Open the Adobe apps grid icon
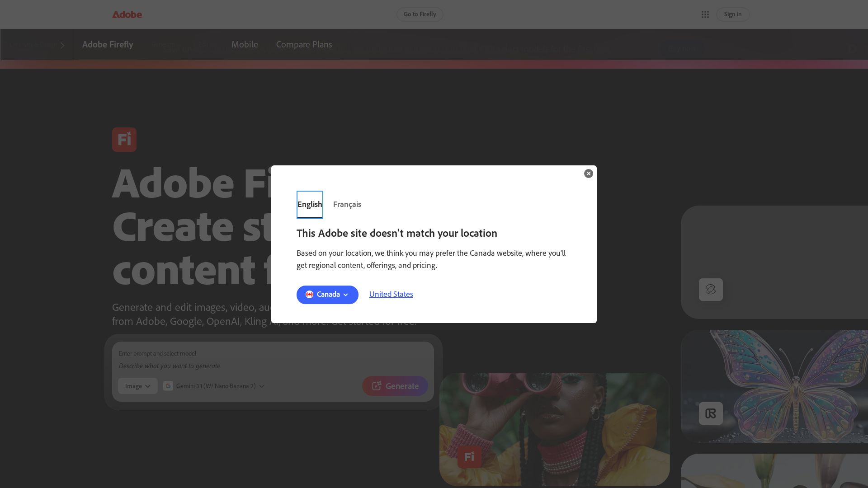 [705, 14]
